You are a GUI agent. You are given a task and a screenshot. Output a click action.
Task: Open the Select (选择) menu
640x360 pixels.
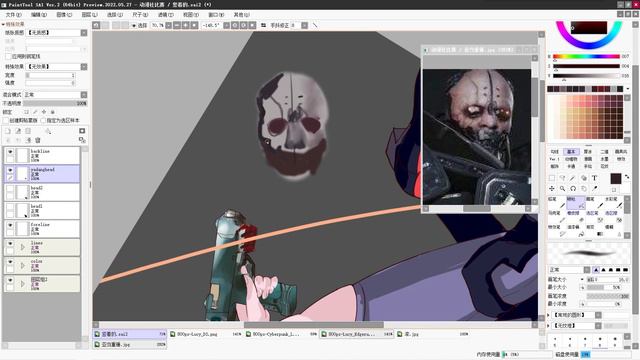(115, 15)
